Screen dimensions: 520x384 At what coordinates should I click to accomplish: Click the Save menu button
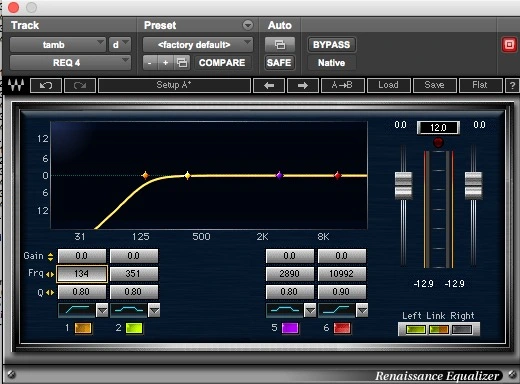click(x=434, y=85)
